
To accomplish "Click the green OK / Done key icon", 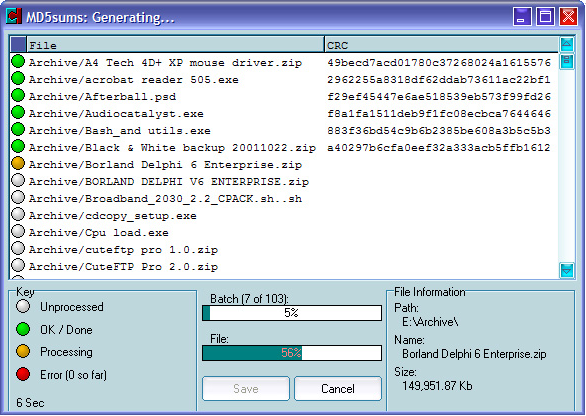I will point(23,329).
